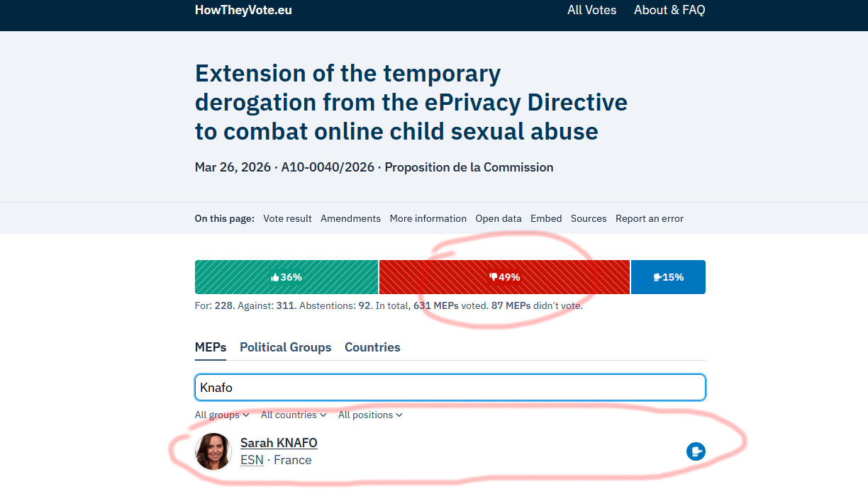Click the ESN group link
The width and height of the screenshot is (868, 489).
(252, 459)
